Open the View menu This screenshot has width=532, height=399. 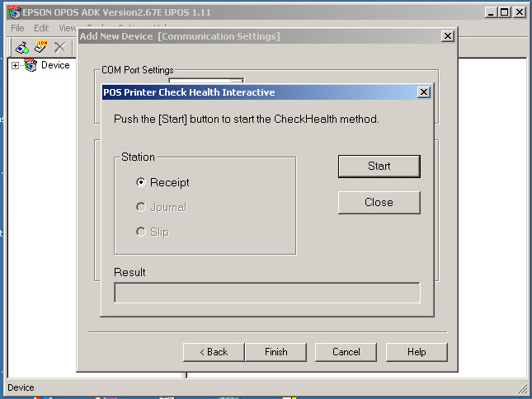pos(67,28)
